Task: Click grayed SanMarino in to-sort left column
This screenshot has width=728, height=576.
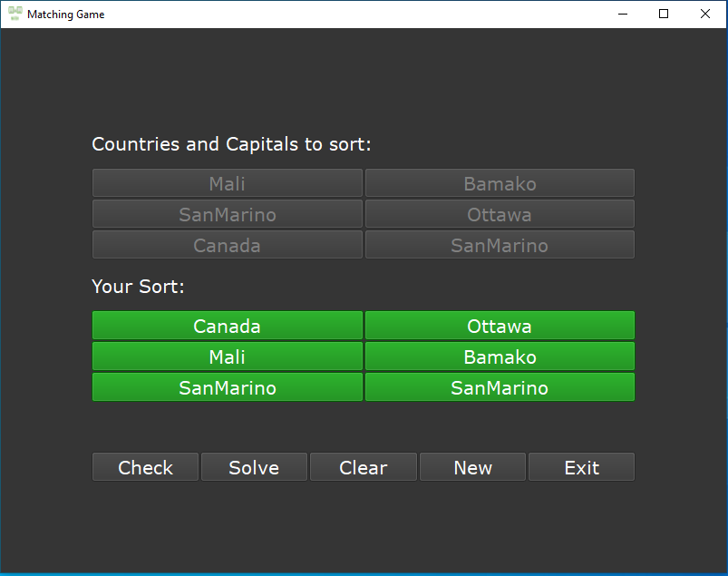Action: click(227, 214)
